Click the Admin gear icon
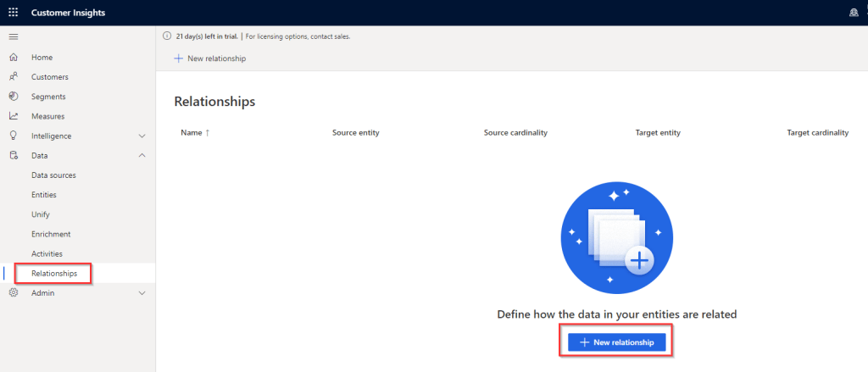The image size is (868, 372). coord(13,293)
